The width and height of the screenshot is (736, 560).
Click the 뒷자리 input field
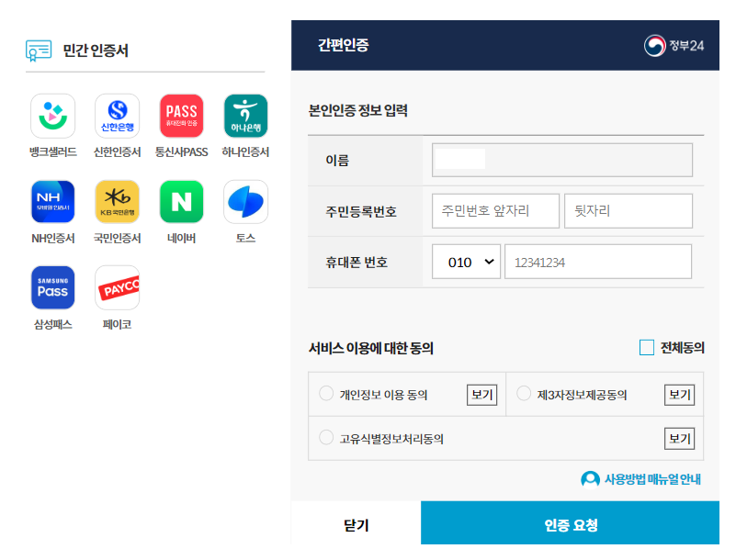(628, 211)
